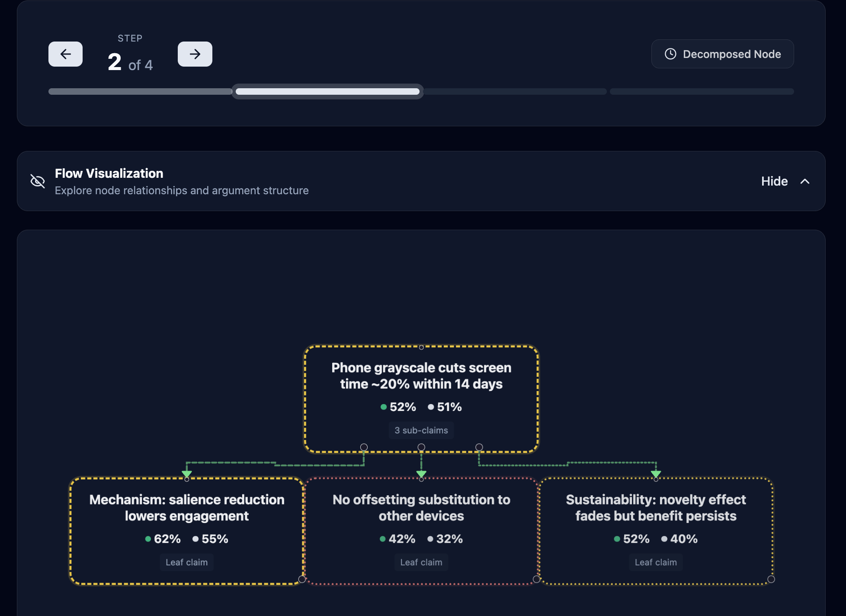
Task: Open 'No offsetting substitution' claim node
Action: (x=421, y=507)
